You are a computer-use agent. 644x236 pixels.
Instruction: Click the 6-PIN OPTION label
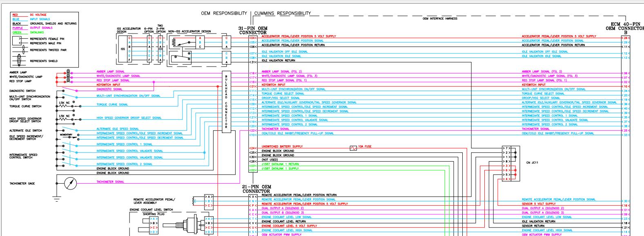point(149,30)
